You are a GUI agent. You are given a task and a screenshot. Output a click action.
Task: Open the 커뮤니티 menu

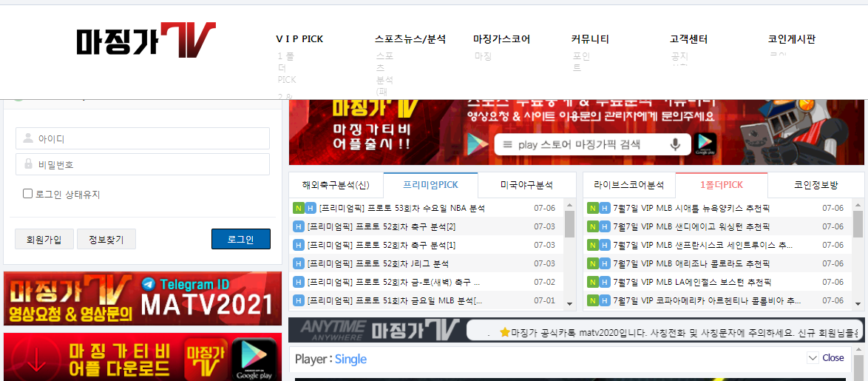(x=590, y=39)
